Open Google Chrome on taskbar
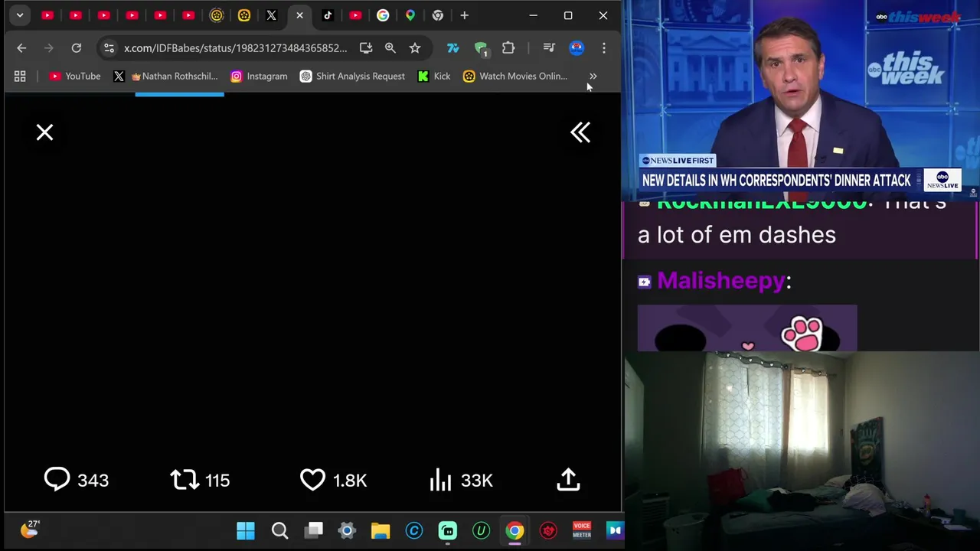 coord(514,530)
